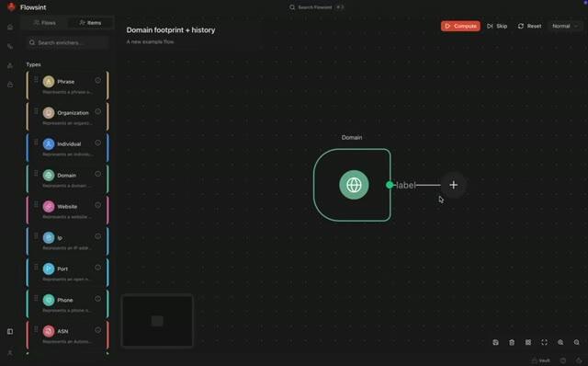Select the Phrase type item
588x366 pixels.
click(67, 86)
